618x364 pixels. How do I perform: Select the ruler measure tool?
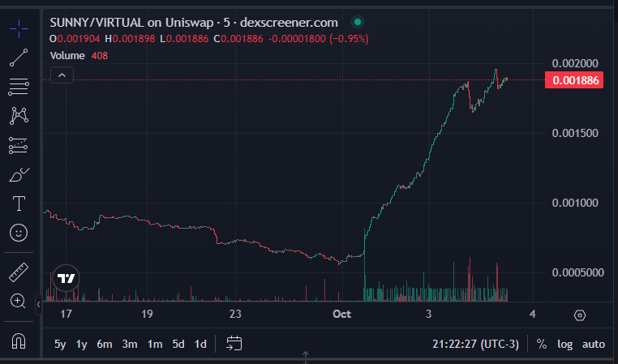pyautogui.click(x=19, y=272)
